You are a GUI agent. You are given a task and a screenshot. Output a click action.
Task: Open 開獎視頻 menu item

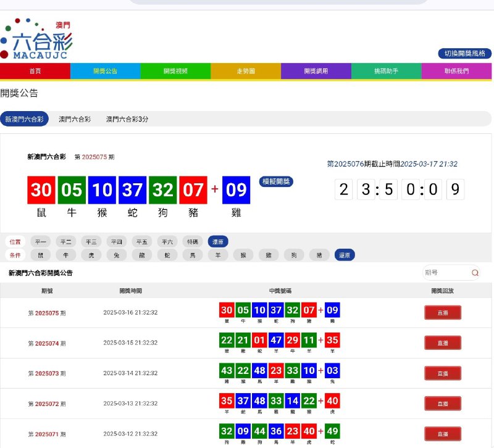[x=175, y=71]
